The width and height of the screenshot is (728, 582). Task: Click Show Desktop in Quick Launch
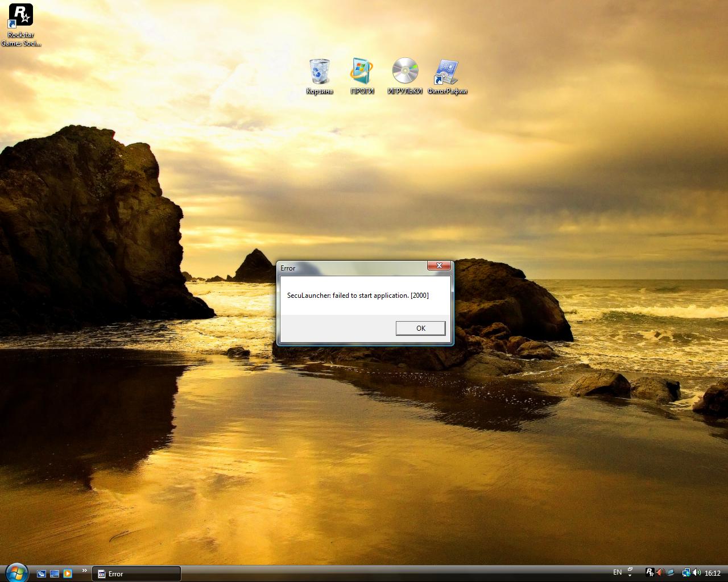[55, 573]
